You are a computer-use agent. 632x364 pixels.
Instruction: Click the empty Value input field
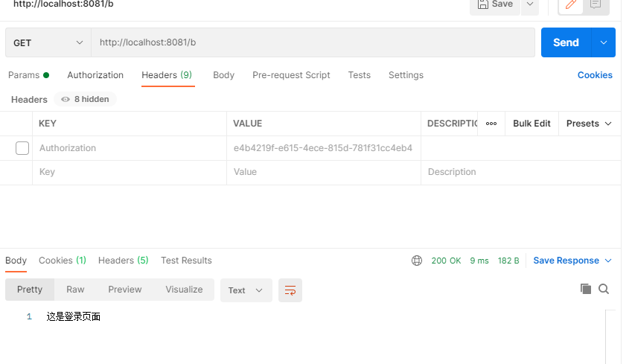(324, 173)
